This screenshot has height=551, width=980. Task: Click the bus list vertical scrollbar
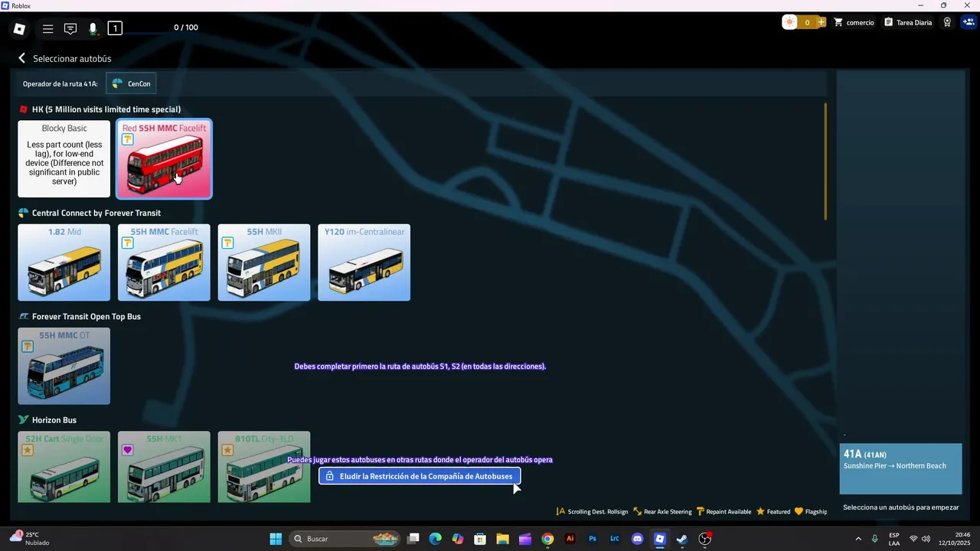825,161
